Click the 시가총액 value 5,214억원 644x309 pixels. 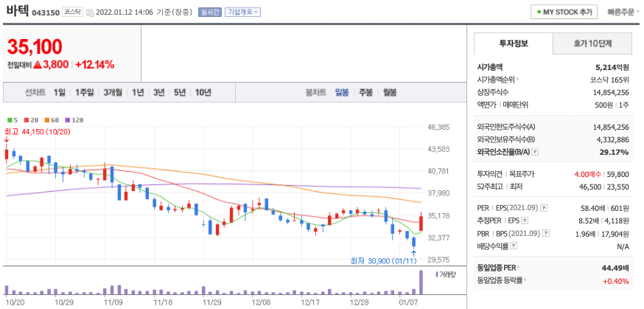pos(612,67)
